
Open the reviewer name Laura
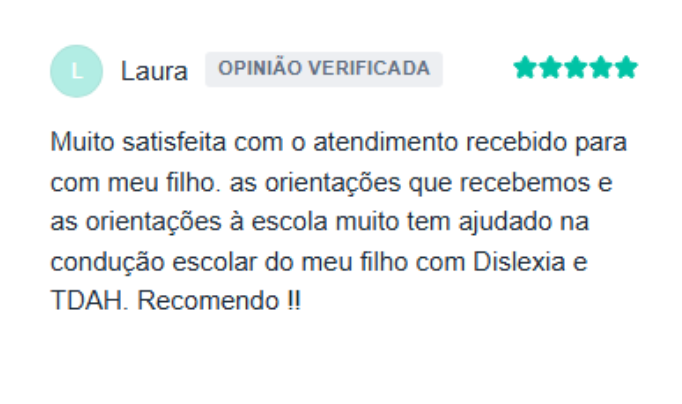(154, 71)
